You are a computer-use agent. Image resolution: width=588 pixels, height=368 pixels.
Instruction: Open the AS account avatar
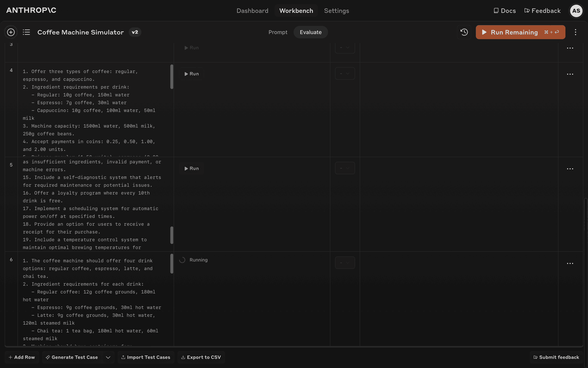(576, 11)
